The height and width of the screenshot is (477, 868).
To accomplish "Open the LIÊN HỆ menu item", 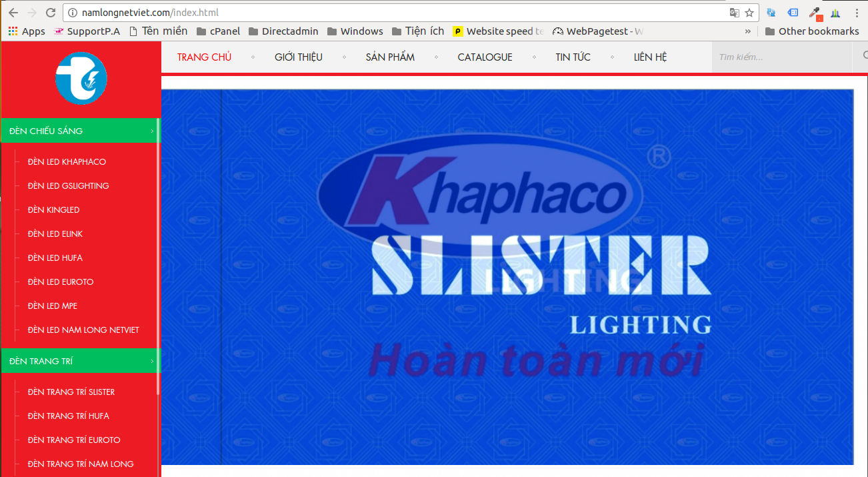I will [x=650, y=57].
